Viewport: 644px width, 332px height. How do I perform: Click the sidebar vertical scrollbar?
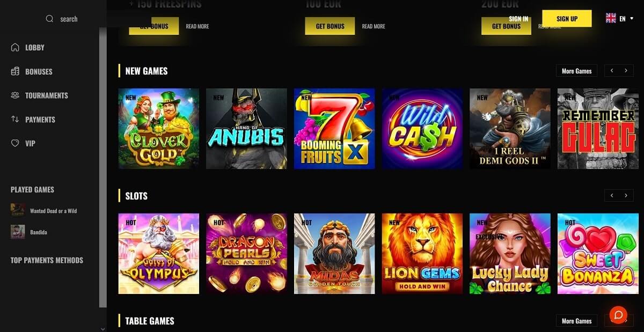[x=103, y=166]
